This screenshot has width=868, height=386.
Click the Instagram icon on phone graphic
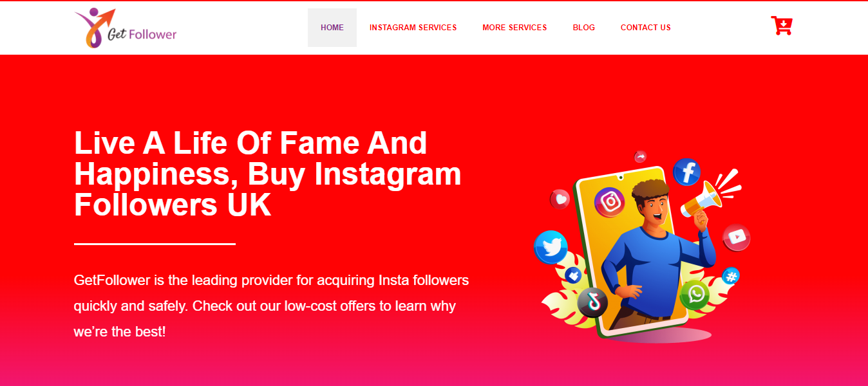coord(609,203)
